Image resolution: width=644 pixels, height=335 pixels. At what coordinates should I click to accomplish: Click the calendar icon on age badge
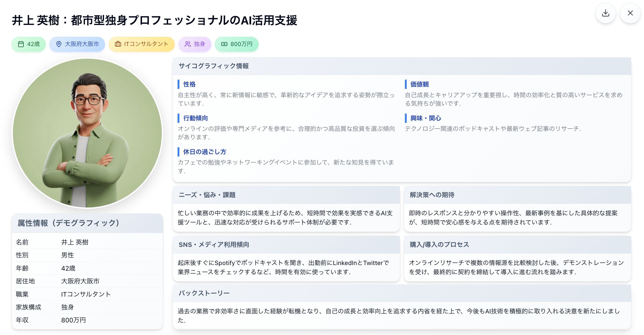point(21,44)
